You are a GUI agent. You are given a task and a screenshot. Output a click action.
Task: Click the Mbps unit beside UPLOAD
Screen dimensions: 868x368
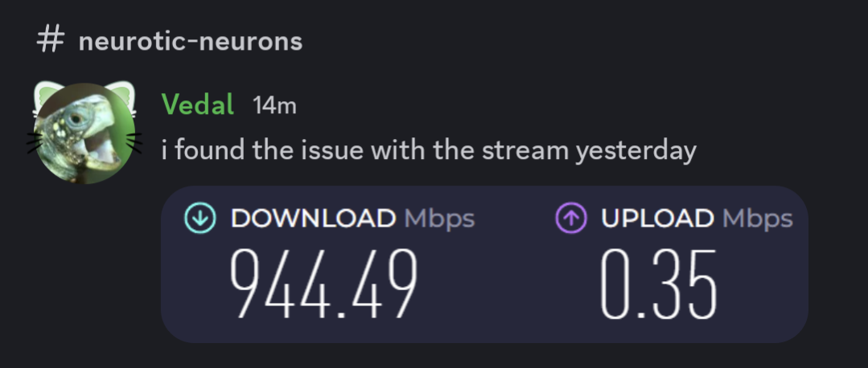click(x=758, y=219)
